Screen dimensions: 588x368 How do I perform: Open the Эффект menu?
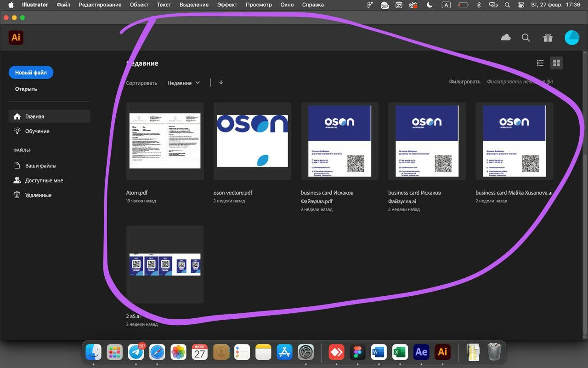point(227,5)
